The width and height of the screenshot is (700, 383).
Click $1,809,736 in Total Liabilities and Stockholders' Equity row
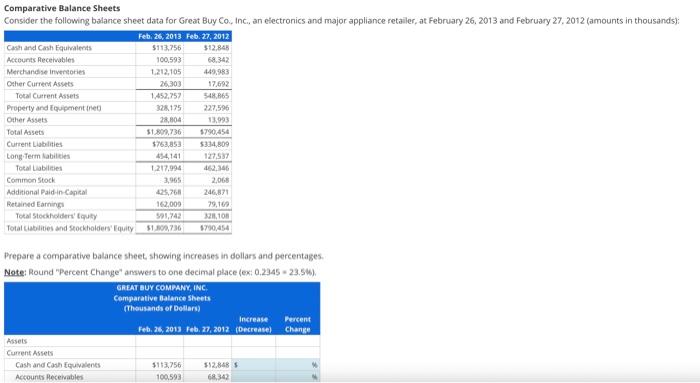click(x=164, y=228)
